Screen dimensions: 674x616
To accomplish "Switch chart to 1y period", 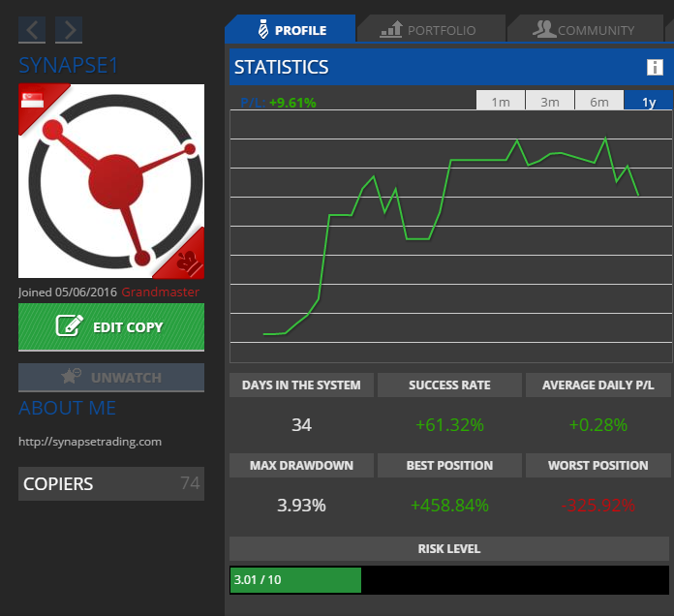I will coord(649,102).
